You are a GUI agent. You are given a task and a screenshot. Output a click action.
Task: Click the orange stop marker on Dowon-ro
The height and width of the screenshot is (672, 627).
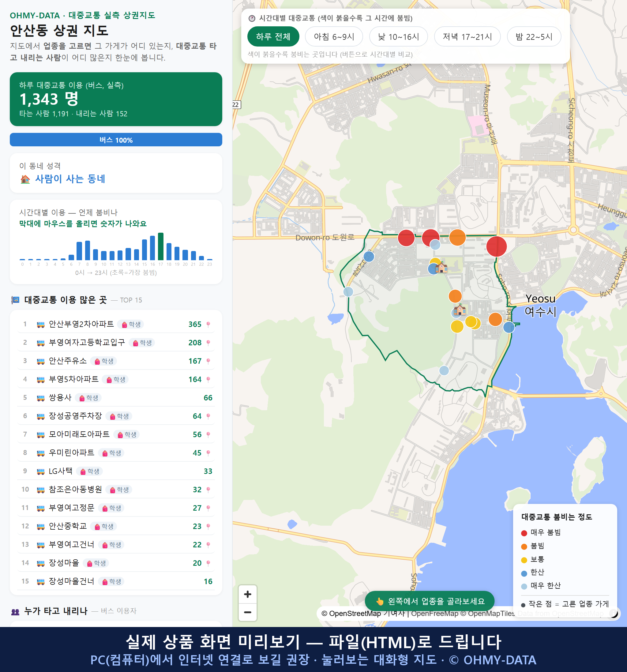click(457, 237)
